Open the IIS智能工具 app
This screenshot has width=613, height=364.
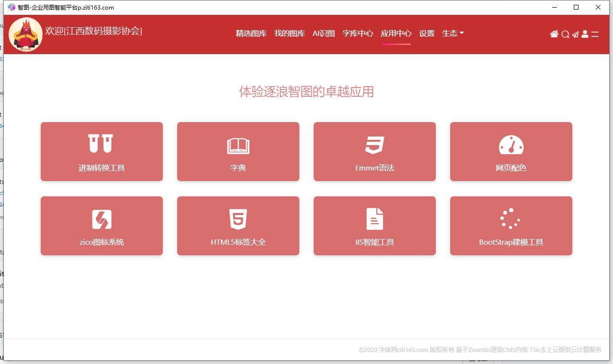[x=375, y=226]
